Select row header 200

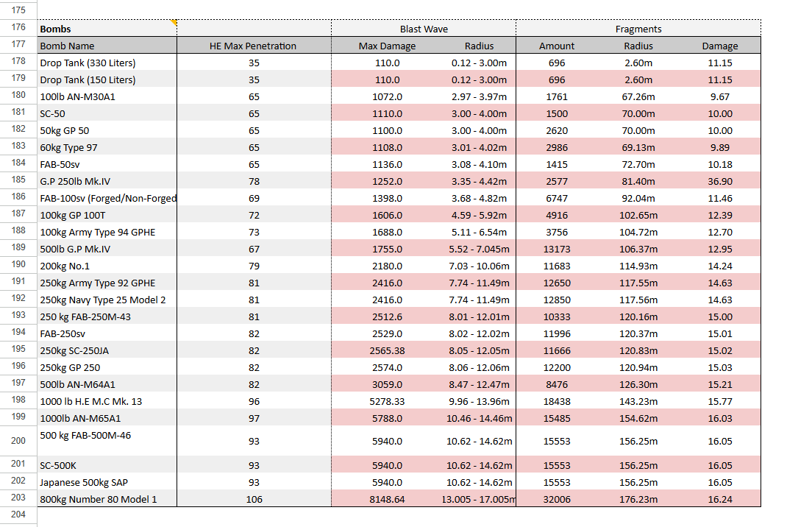point(18,440)
